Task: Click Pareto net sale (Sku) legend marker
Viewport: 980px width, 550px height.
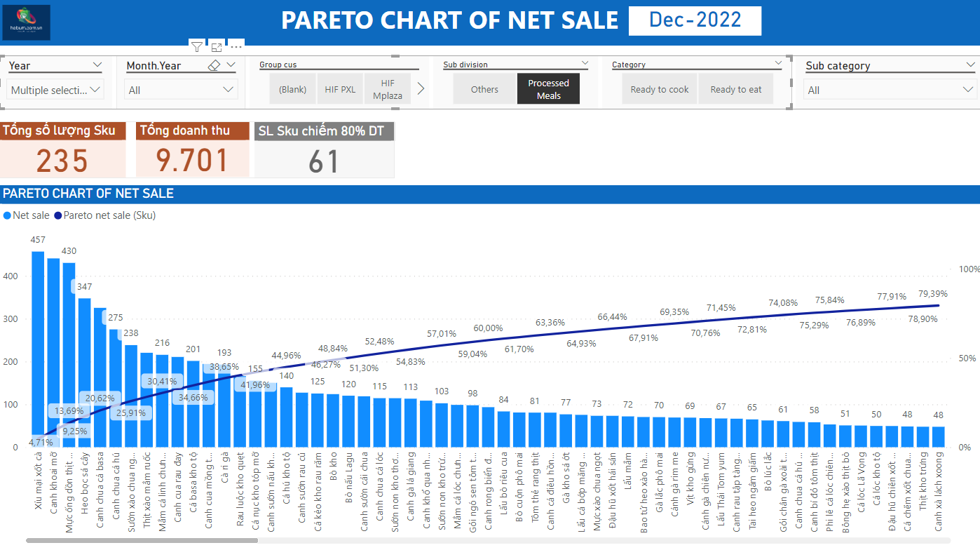Action: coord(58,215)
